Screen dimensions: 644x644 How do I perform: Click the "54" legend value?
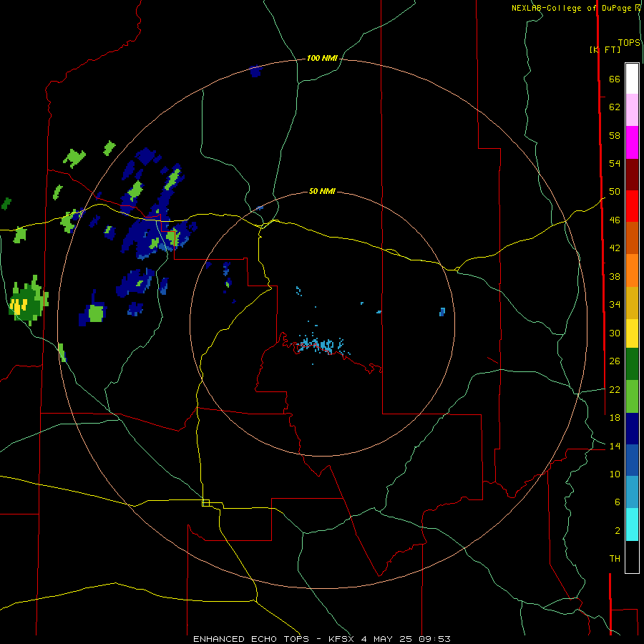(x=615, y=163)
